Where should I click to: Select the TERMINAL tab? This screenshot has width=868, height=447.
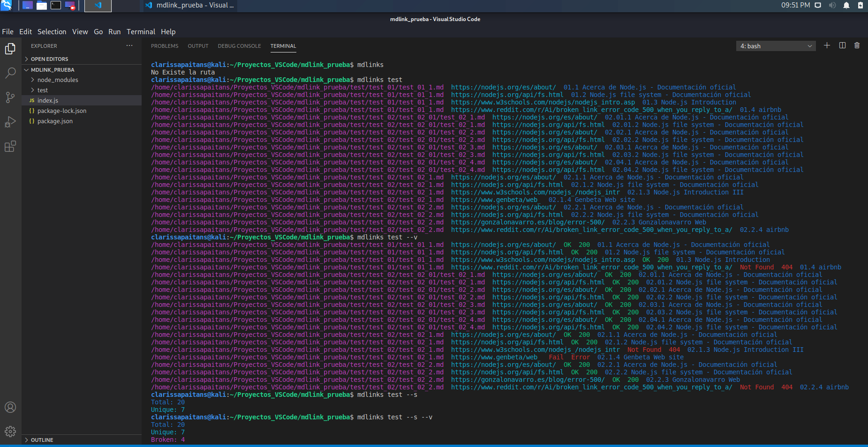(283, 46)
